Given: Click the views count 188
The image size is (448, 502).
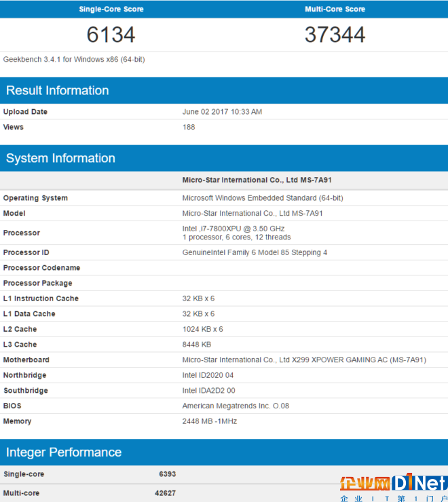Looking at the screenshot, I should coord(189,127).
